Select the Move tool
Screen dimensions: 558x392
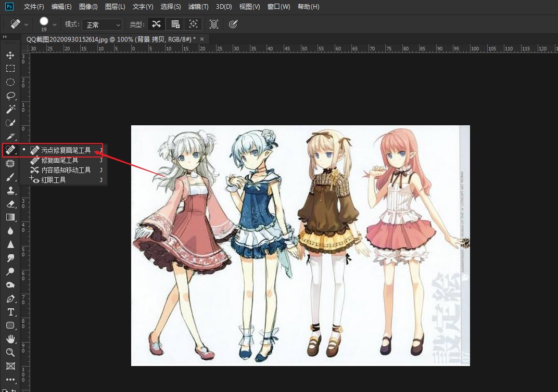click(10, 55)
